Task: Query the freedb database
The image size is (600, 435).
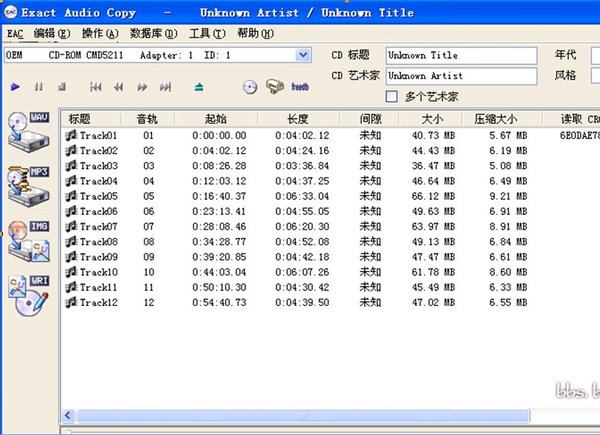Action: (300, 87)
